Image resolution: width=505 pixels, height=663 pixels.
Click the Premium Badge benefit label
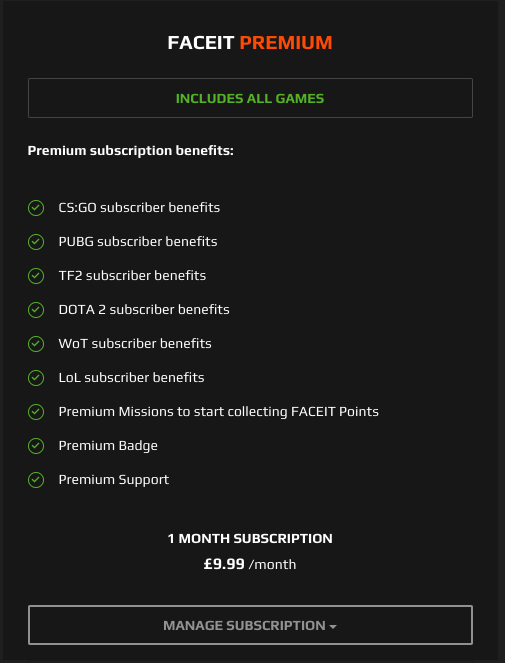point(108,446)
